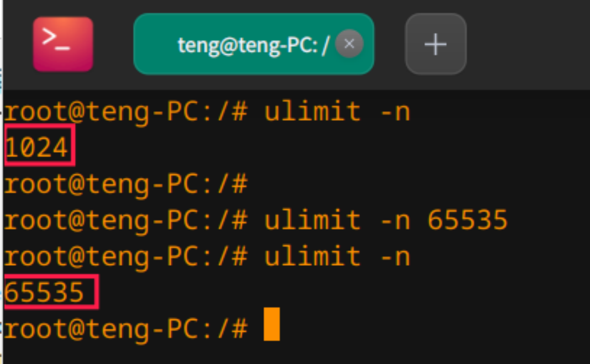Click empty title bar area right of plus

point(527,44)
